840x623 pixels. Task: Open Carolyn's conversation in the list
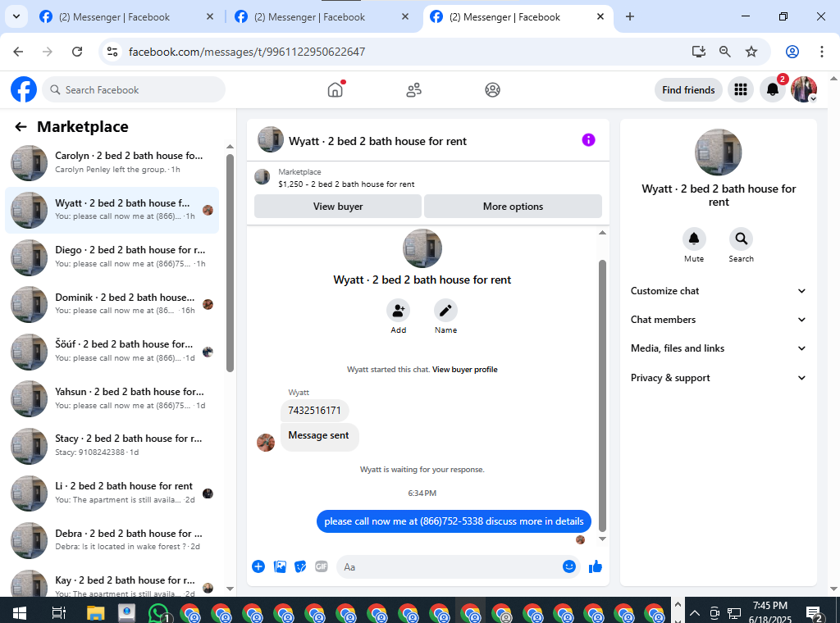[x=112, y=162]
